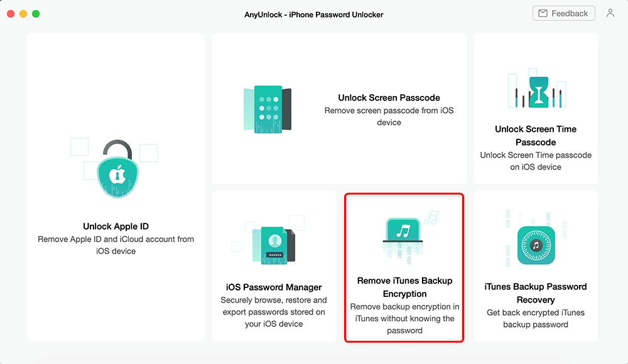The width and height of the screenshot is (628, 364).
Task: Open Unlock Screen Time Passcode feature
Action: (x=535, y=110)
